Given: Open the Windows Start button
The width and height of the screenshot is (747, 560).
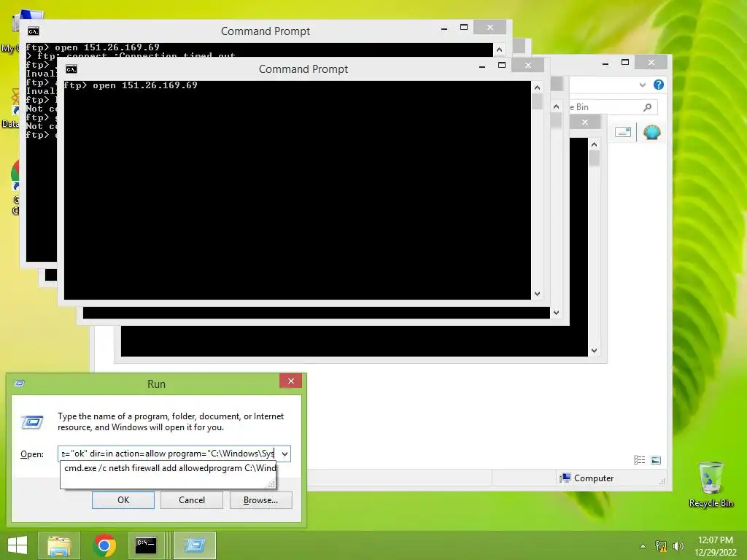Looking at the screenshot, I should click(18, 545).
